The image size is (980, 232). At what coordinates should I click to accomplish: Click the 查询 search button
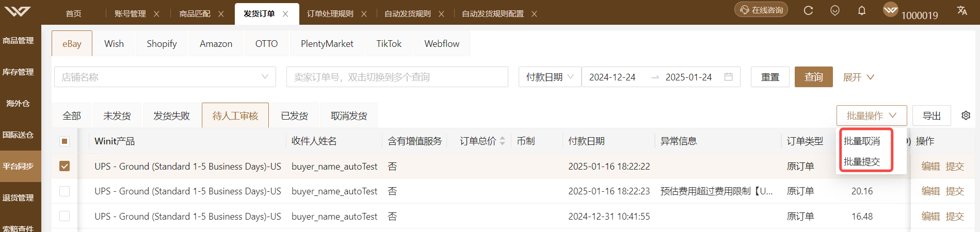[813, 77]
